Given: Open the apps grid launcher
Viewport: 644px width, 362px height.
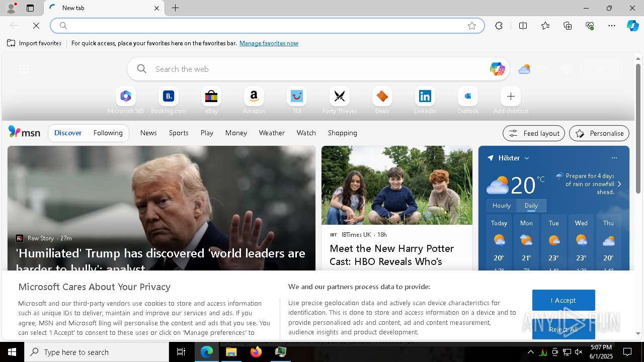Looking at the screenshot, I should (24, 69).
